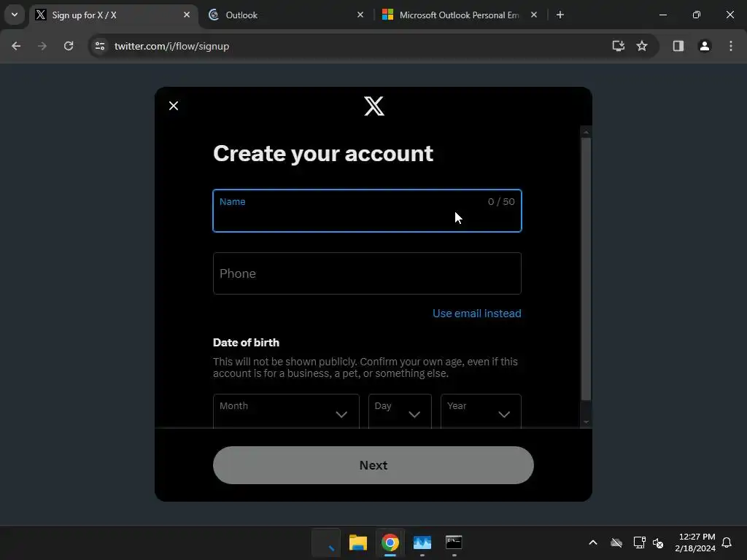Go forward to the next page
This screenshot has width=747, height=560.
pos(42,46)
